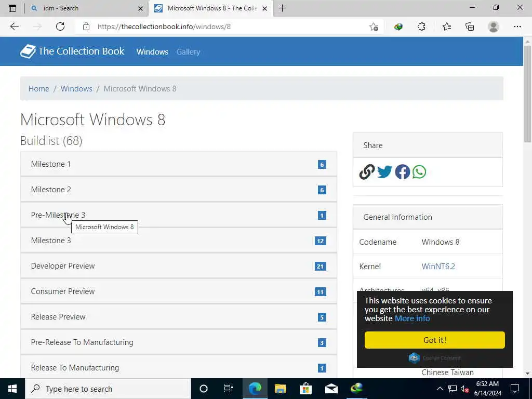Click the taskbar search box
Viewport: 532px width, 399px height.
[108, 389]
